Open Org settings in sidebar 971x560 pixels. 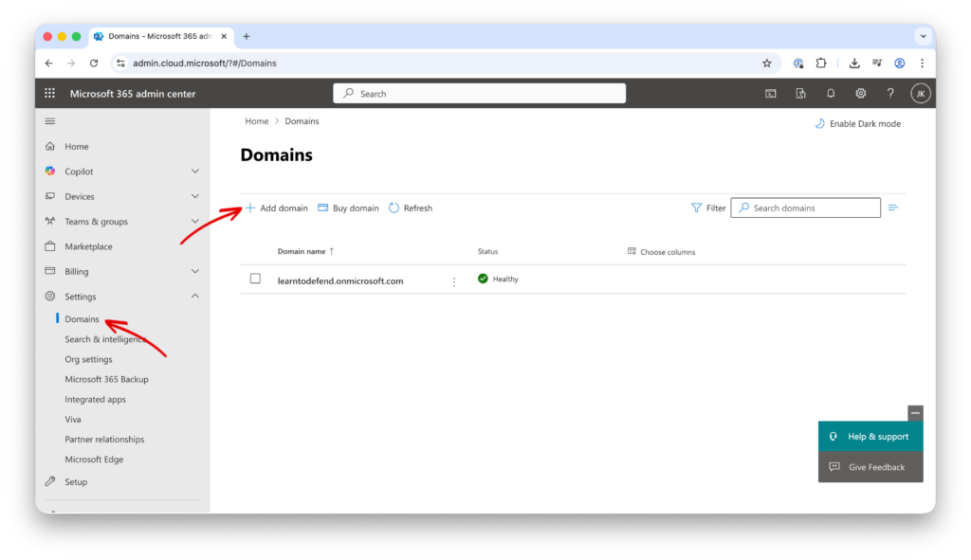click(88, 360)
